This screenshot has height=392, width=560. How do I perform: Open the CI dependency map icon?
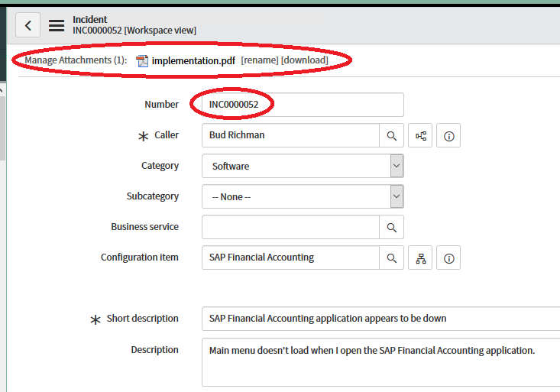click(x=420, y=258)
